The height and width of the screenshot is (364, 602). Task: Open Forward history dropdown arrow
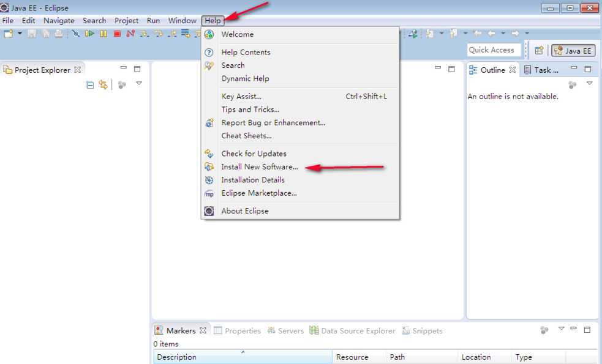point(527,33)
